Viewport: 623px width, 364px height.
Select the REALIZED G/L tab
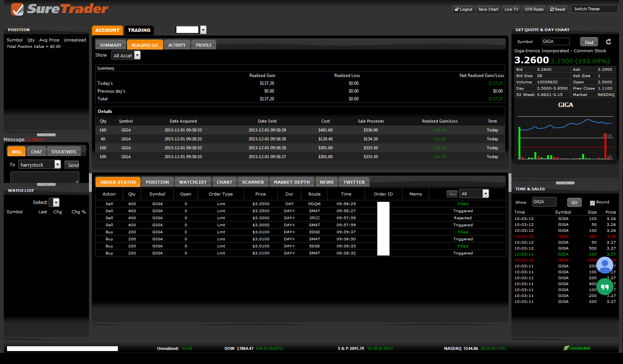point(145,45)
